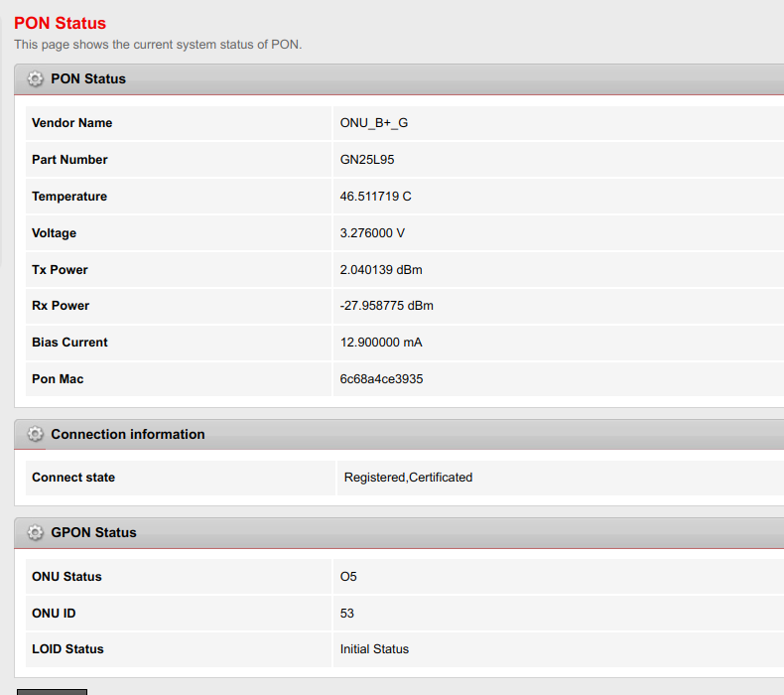Select the voltage value 3.276000 V
The width and height of the screenshot is (784, 695).
[372, 233]
